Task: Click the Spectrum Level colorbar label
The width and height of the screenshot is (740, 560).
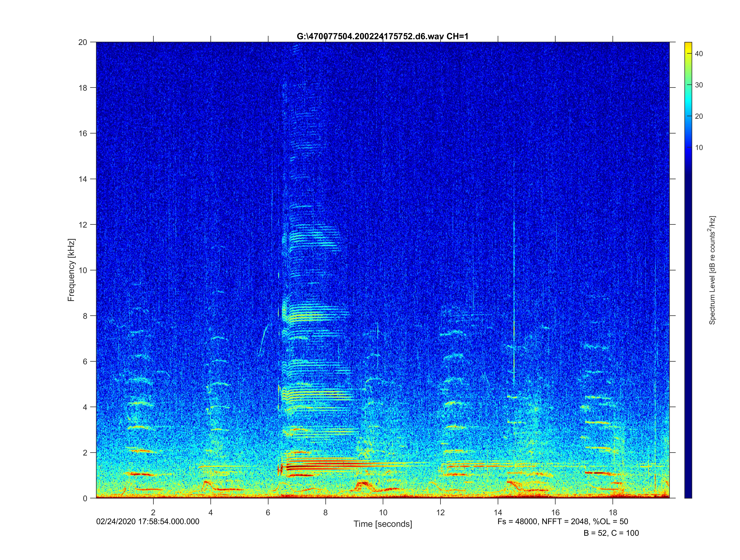Action: pos(712,270)
